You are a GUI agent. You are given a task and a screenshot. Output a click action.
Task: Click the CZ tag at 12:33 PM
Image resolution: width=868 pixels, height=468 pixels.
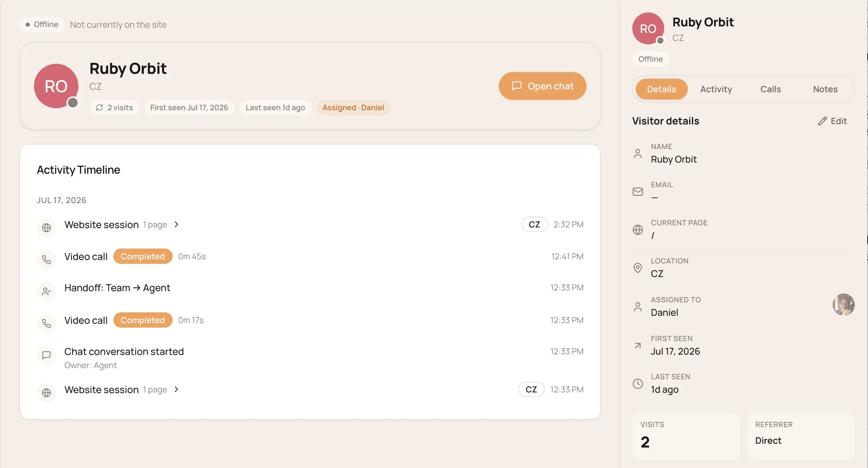[531, 389]
